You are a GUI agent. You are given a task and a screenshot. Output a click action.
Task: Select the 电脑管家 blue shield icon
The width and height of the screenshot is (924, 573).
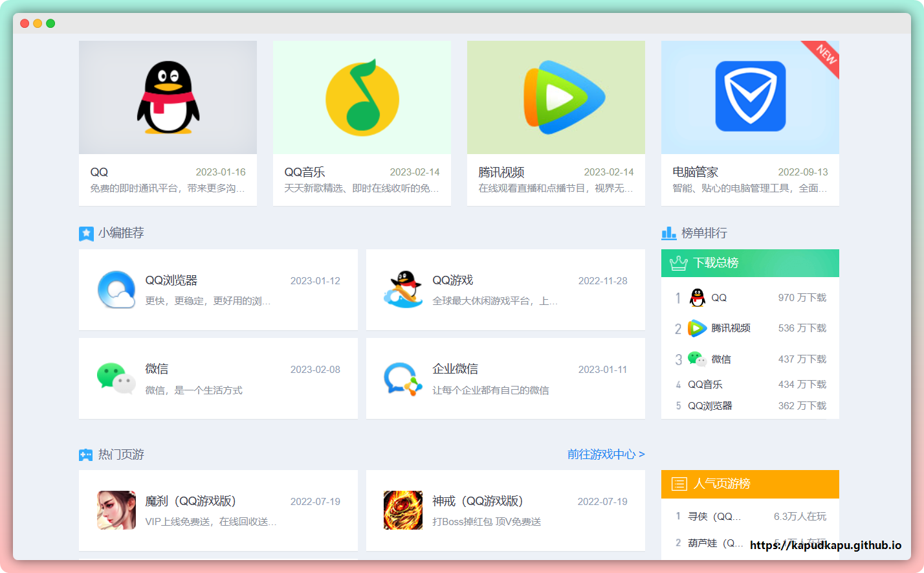[750, 96]
